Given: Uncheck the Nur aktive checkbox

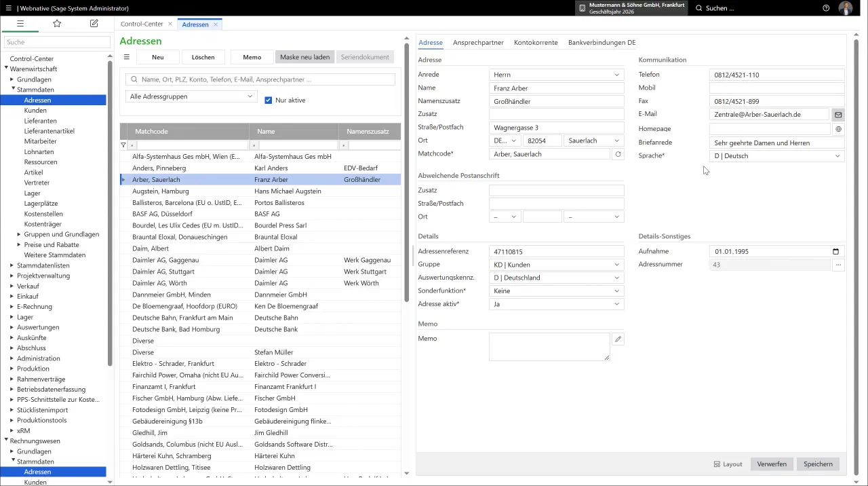Looking at the screenshot, I should 269,100.
